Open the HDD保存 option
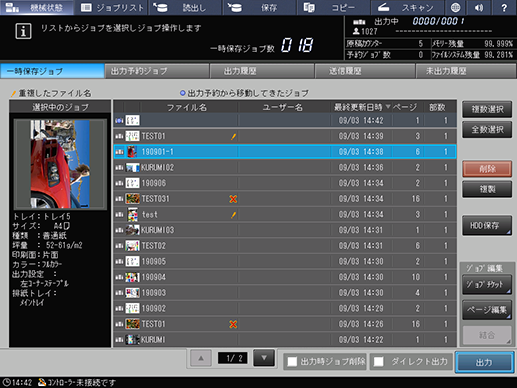This screenshot has width=517, height=388. 487,226
